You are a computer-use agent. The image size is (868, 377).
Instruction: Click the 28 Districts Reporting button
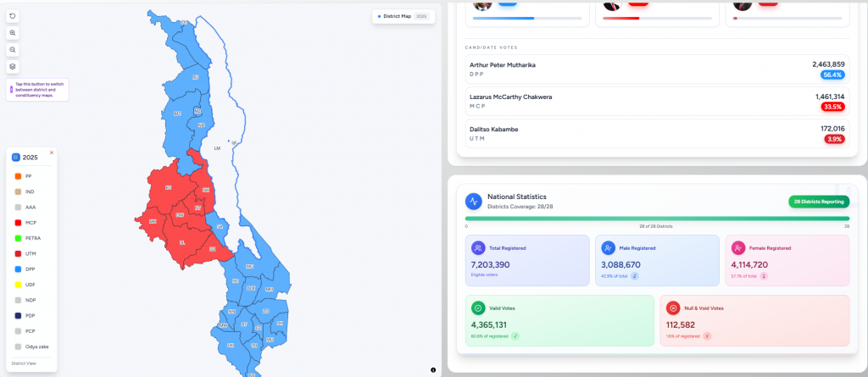coord(819,202)
